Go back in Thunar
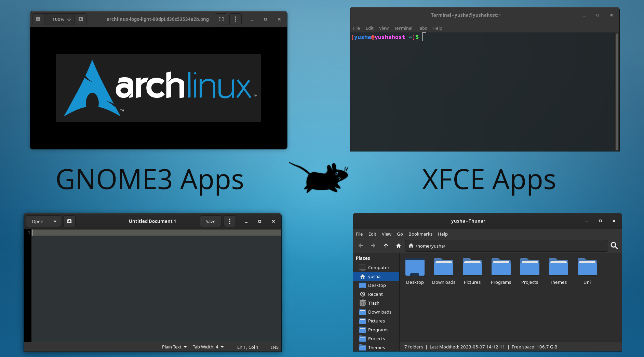The image size is (644, 357). (x=361, y=246)
